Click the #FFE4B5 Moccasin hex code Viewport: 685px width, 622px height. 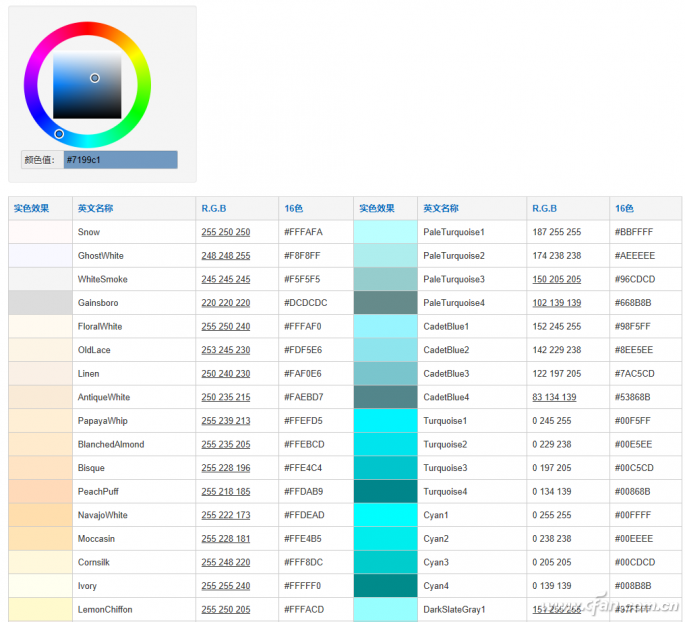pyautogui.click(x=304, y=539)
